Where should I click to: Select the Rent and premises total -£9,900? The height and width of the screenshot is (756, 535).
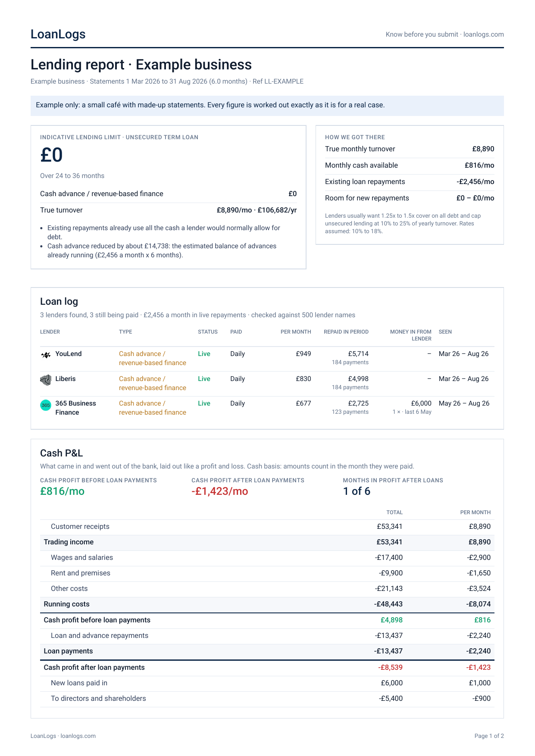coord(391,573)
